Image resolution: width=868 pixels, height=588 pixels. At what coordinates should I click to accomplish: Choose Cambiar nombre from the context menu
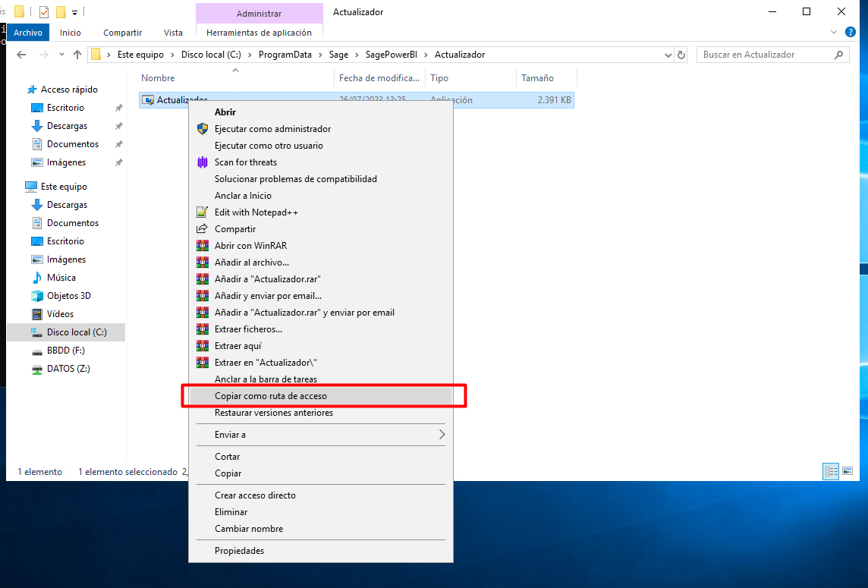(321, 529)
